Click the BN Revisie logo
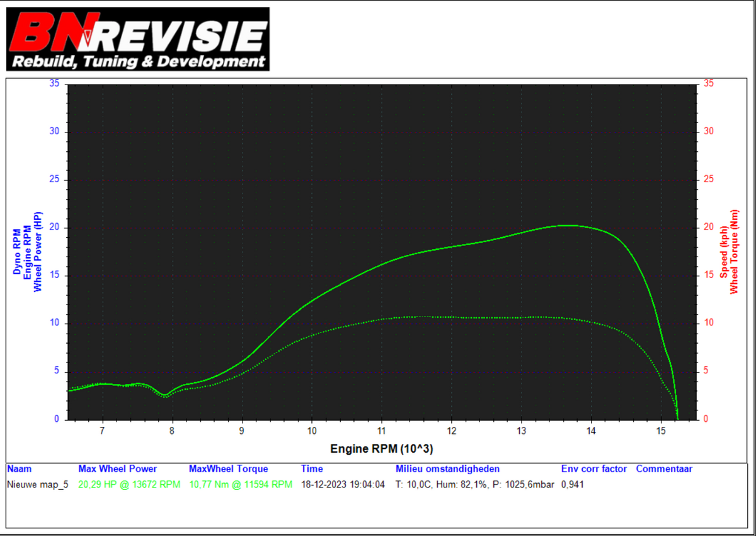The height and width of the screenshot is (536, 756). point(138,38)
